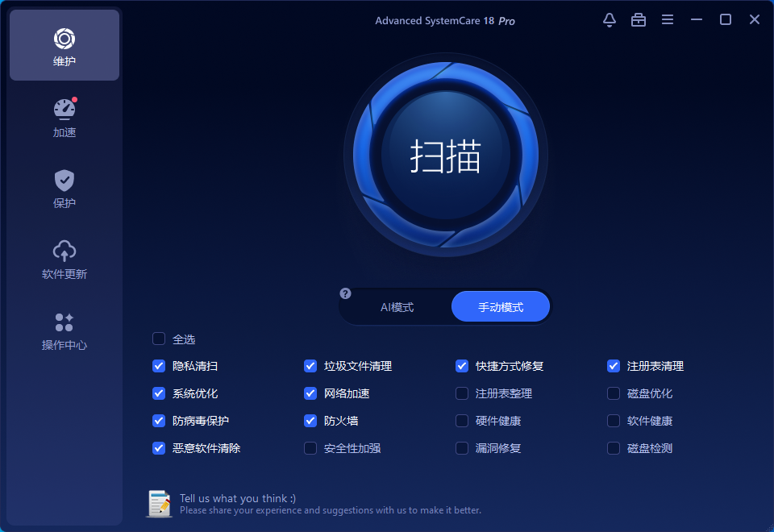Open the toolbox briefcase icon

pyautogui.click(x=639, y=20)
